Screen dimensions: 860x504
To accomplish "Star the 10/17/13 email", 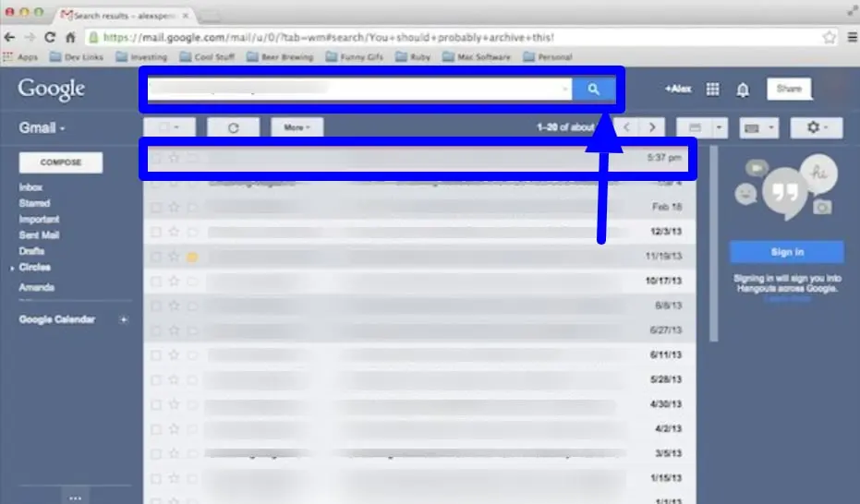I will point(174,281).
